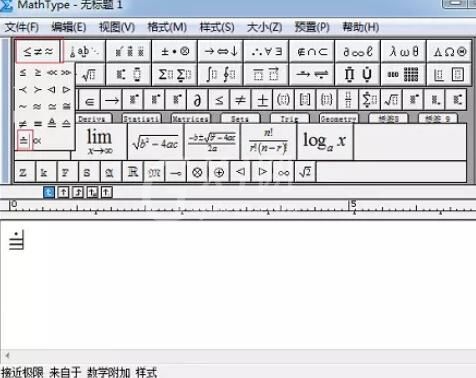Screen dimensions: 476x378
Task: Insert the √(b²−4ac) expression
Action: pos(156,142)
